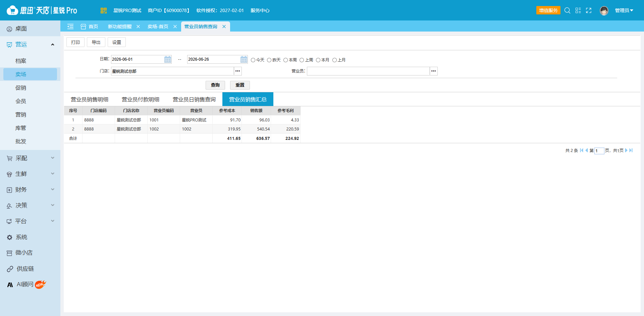Go to first page arrow
The height and width of the screenshot is (316, 644).
pyautogui.click(x=582, y=150)
